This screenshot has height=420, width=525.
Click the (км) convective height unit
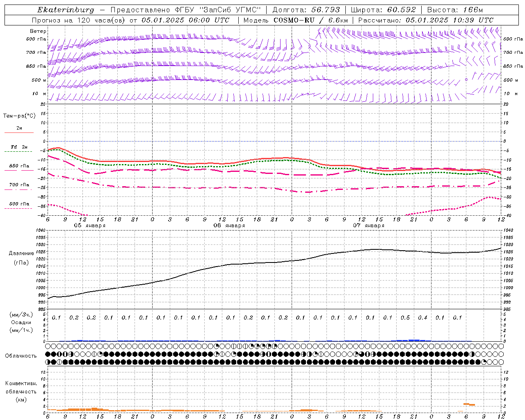(21, 399)
